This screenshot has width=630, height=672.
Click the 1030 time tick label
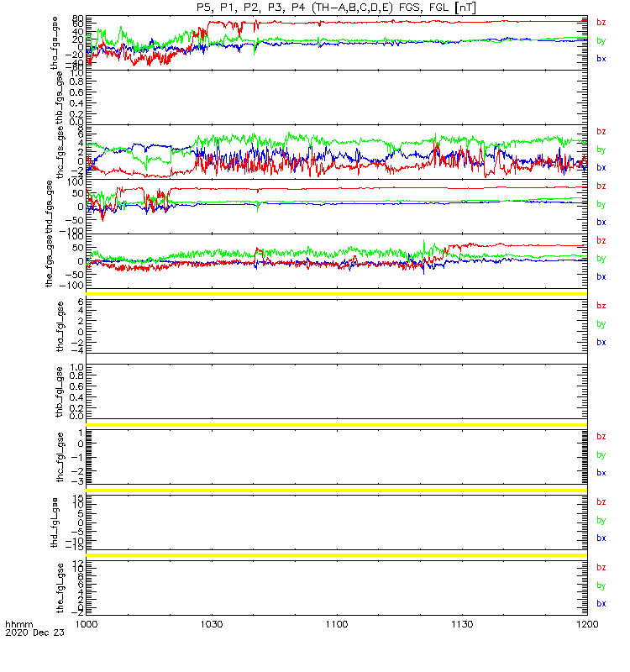[212, 624]
